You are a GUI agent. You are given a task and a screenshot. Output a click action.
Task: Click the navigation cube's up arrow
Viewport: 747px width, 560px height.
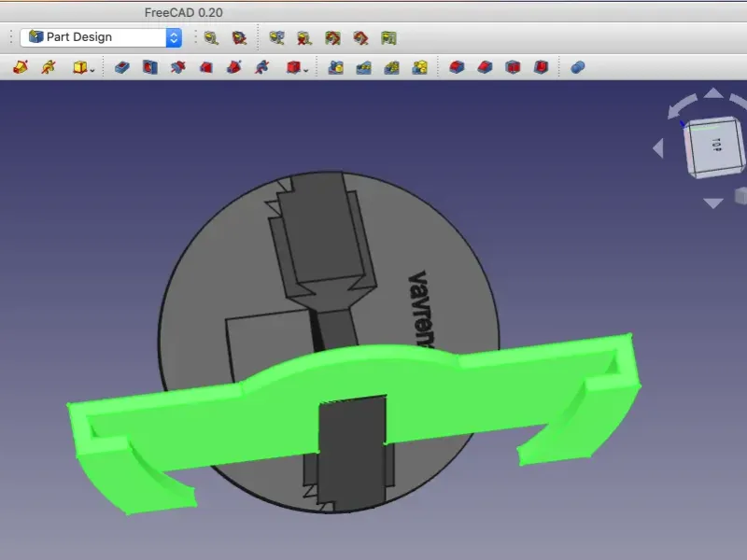713,92
